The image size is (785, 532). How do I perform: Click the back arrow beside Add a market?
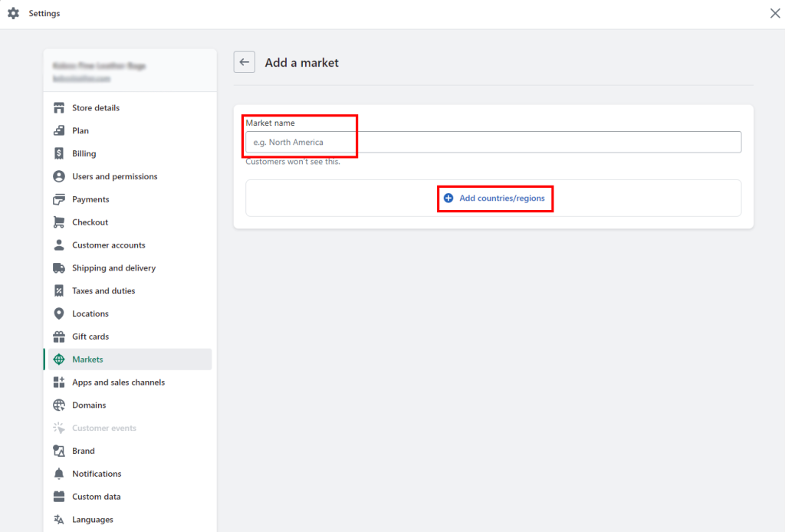(244, 62)
